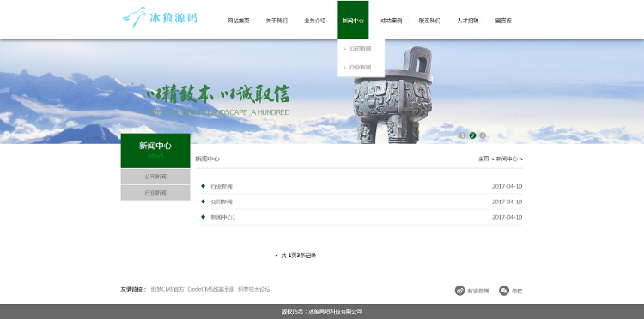Click the 新浪微博 Weibo icon

pyautogui.click(x=459, y=291)
